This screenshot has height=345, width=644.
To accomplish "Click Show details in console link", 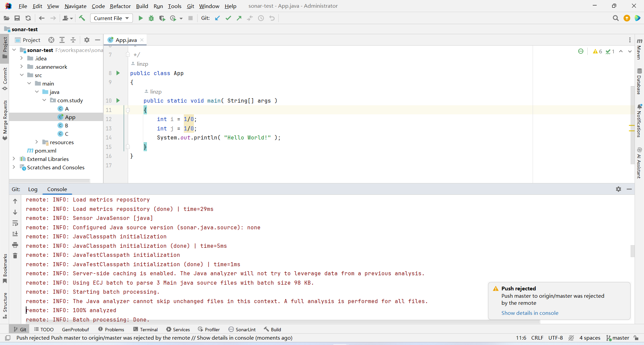I will [x=530, y=313].
